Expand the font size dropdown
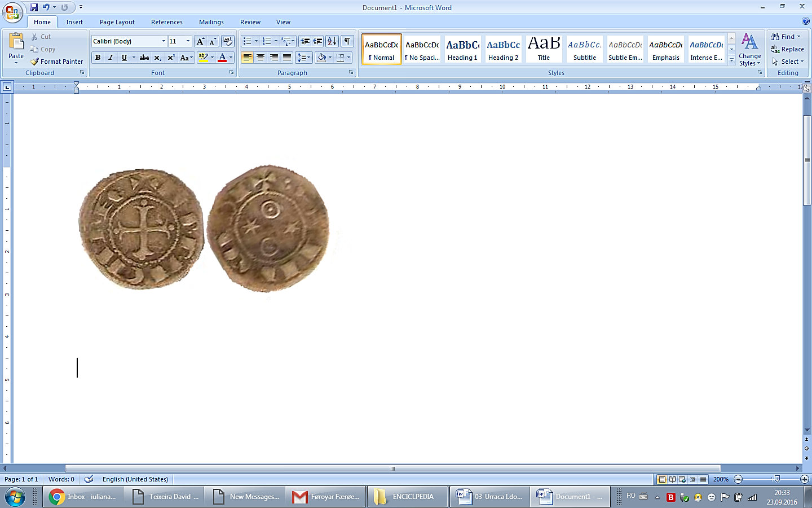The height and width of the screenshot is (508, 812). (x=188, y=41)
